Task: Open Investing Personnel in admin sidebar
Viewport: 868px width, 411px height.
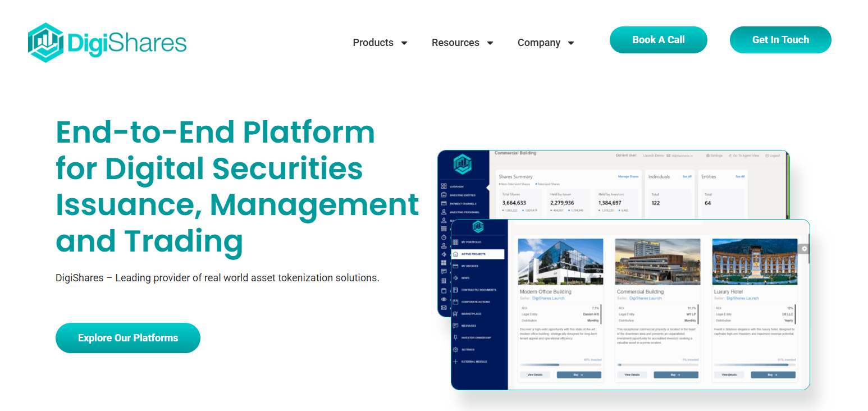Action: point(459,212)
